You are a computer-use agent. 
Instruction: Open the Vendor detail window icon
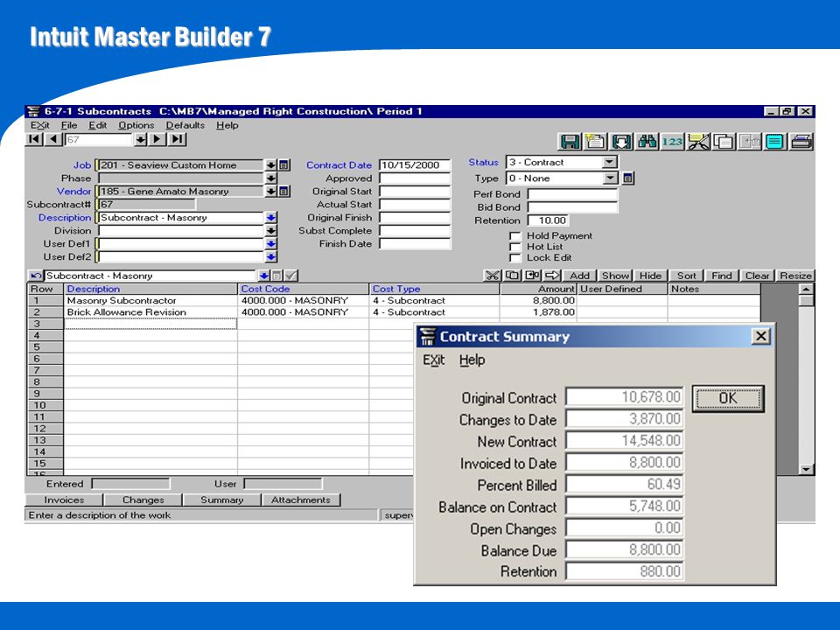(283, 192)
